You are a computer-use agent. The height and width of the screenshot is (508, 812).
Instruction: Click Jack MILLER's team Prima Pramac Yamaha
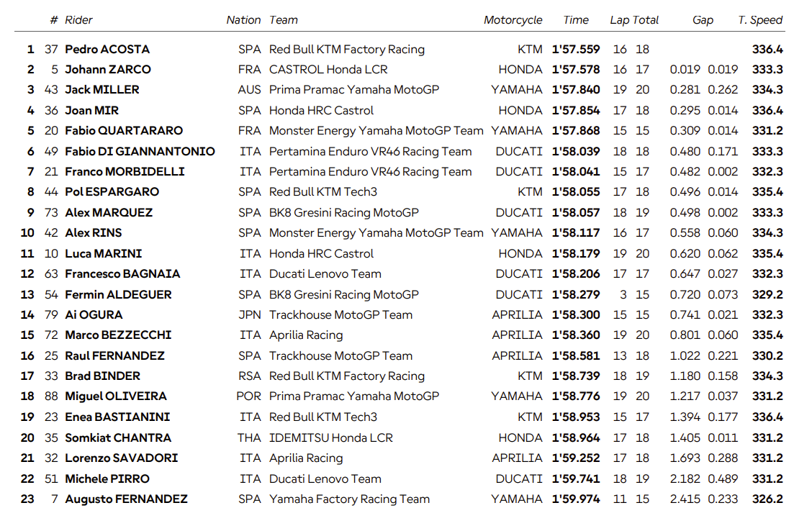[353, 90]
